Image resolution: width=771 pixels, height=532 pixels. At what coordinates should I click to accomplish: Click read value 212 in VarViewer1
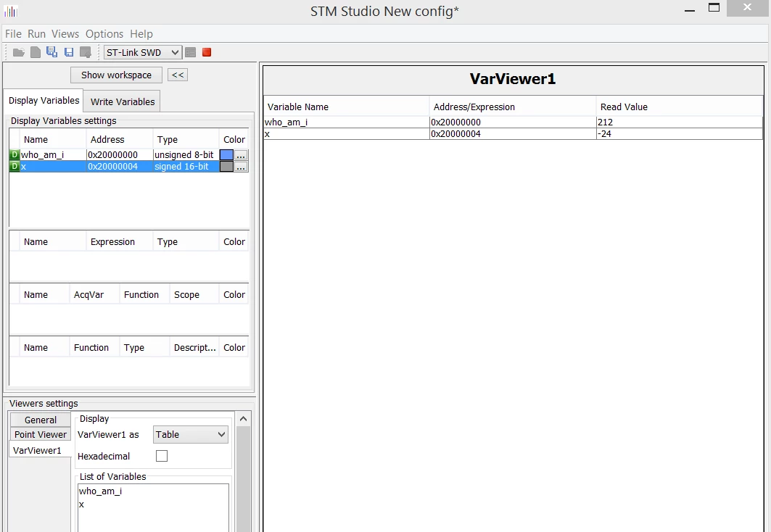[x=679, y=122]
